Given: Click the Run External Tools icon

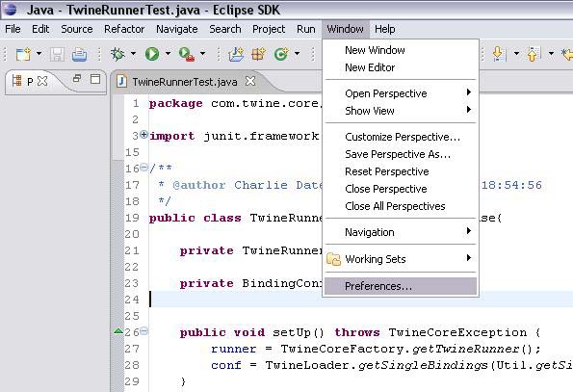Looking at the screenshot, I should point(187,55).
